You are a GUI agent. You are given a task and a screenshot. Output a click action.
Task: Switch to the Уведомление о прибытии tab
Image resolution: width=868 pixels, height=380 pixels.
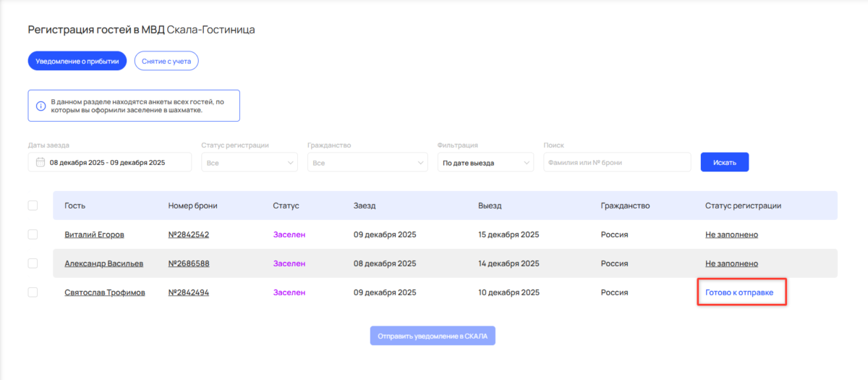pos(77,62)
